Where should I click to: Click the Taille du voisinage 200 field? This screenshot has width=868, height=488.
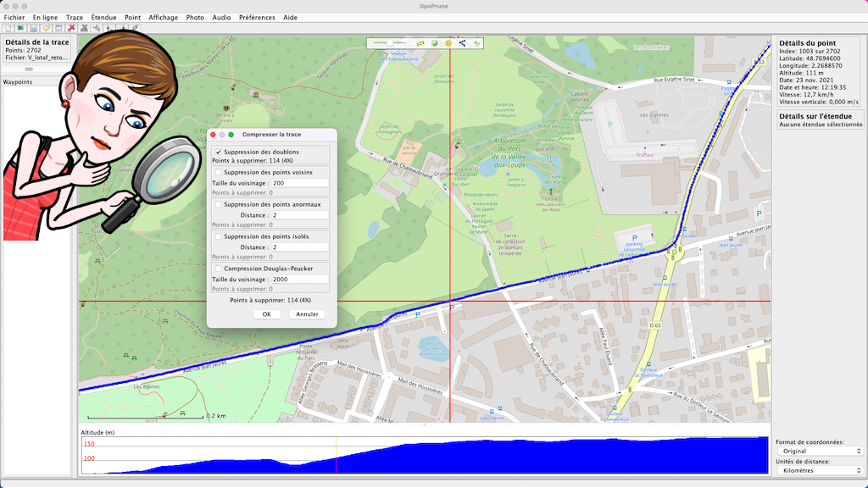(299, 183)
